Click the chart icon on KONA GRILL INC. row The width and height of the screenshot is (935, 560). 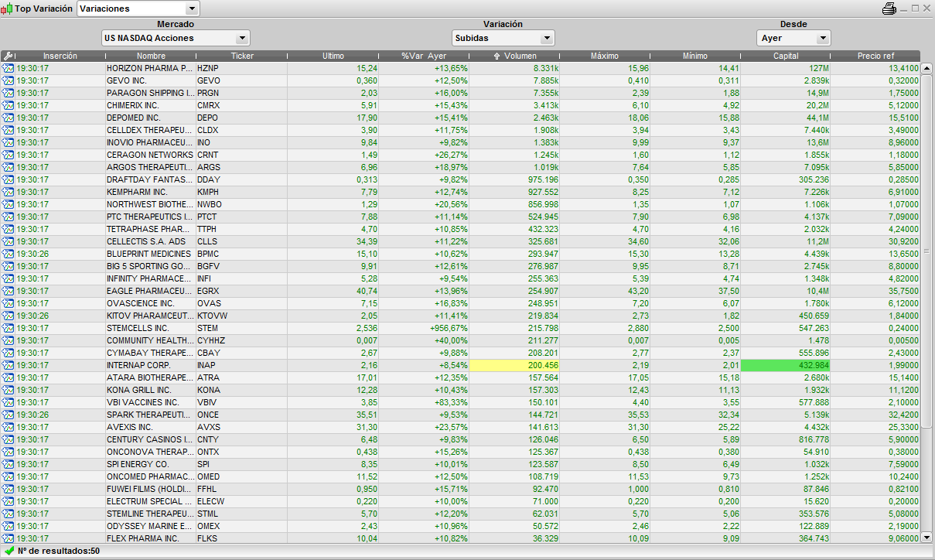8,390
